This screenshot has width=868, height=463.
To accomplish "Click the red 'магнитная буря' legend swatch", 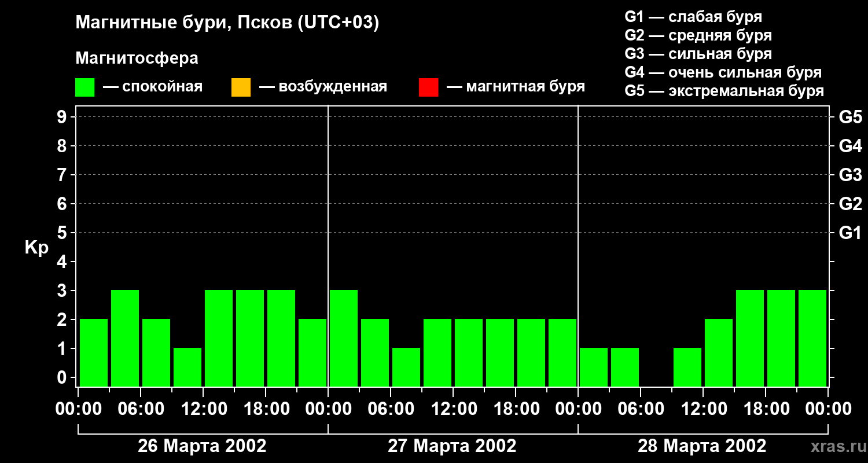I will point(428,87).
